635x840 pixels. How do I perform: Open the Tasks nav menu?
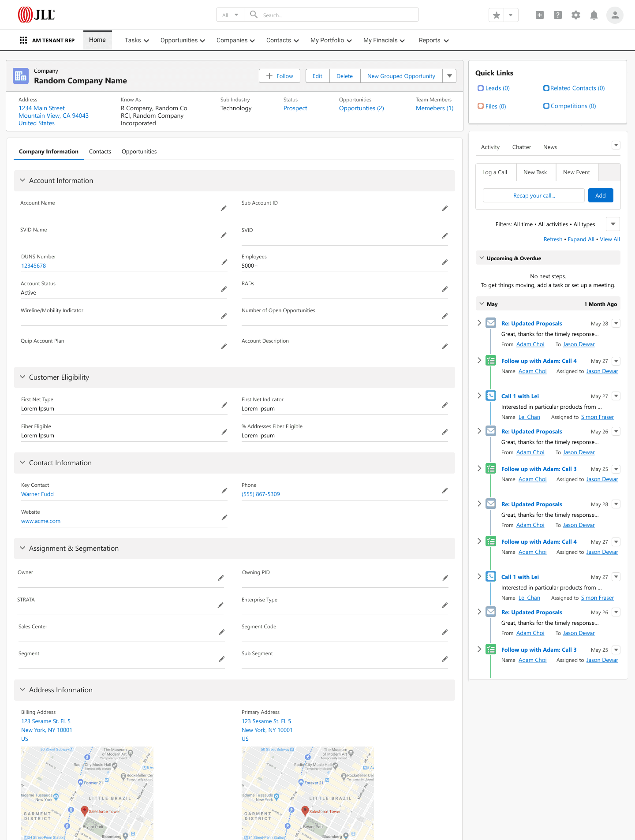point(137,40)
